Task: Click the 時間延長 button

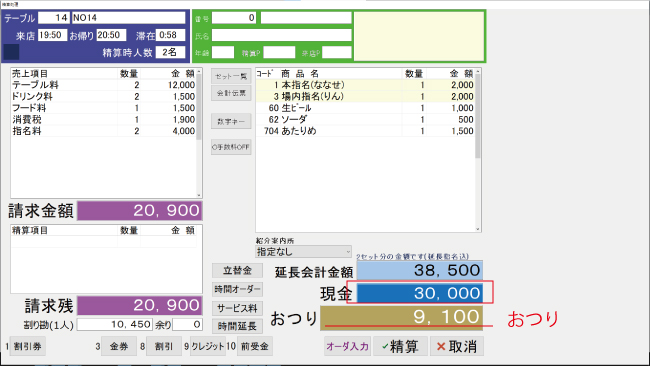Action: click(237, 327)
